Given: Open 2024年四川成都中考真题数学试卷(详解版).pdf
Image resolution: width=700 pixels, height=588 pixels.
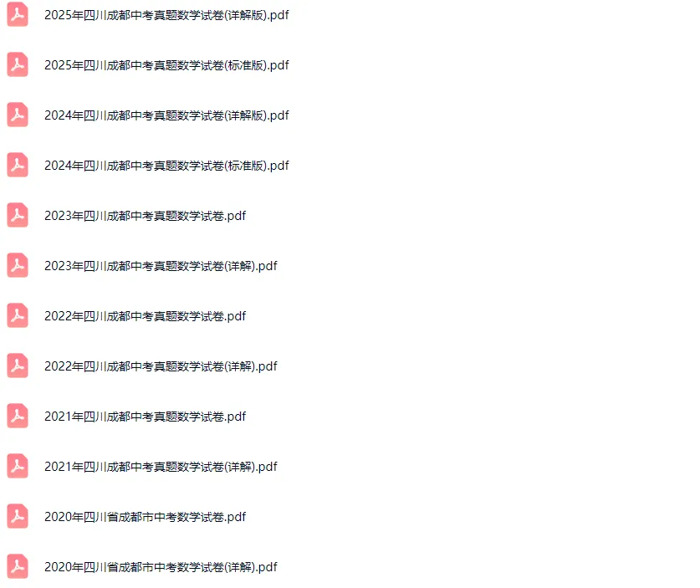Looking at the screenshot, I should [166, 115].
